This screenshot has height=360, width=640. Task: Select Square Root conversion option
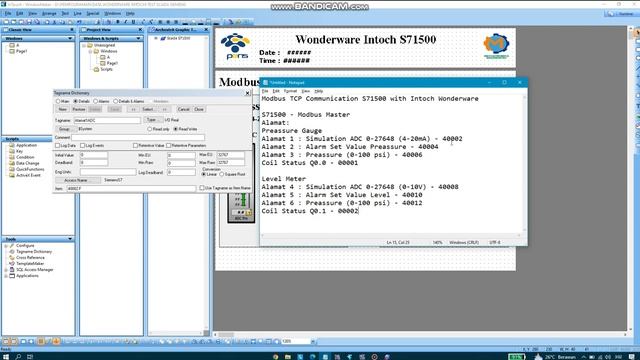(222, 174)
